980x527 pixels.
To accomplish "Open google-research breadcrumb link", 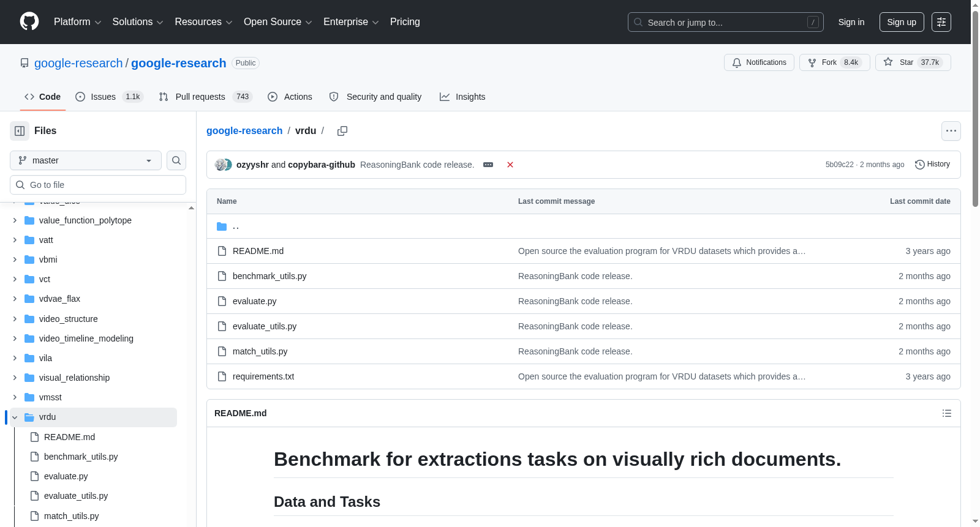I will coord(244,131).
